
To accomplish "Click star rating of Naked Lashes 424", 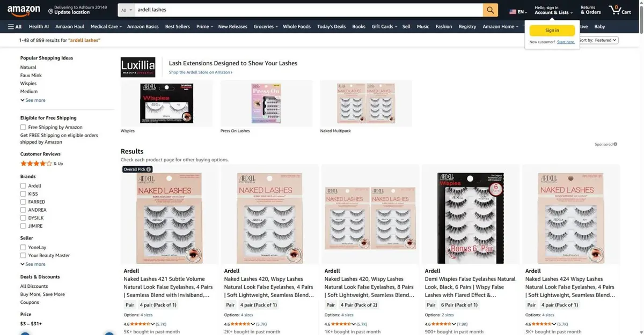I will tap(544, 324).
